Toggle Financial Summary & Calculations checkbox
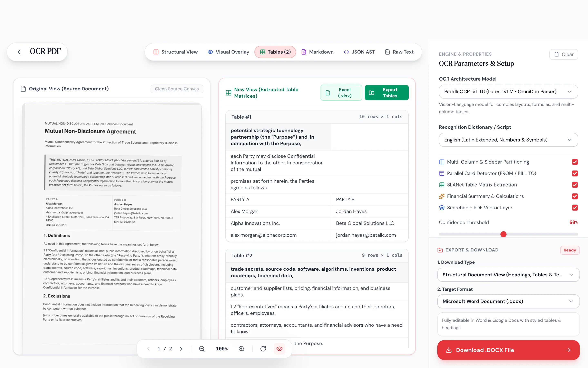 (575, 196)
